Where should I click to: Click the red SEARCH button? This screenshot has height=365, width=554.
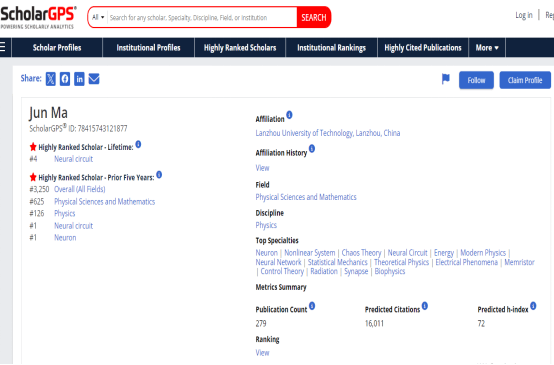[314, 17]
